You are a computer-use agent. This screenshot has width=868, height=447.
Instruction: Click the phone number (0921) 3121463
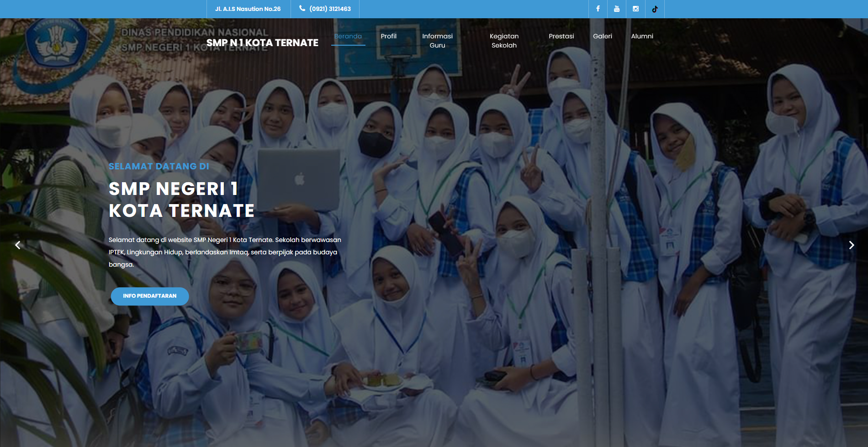[x=330, y=9]
